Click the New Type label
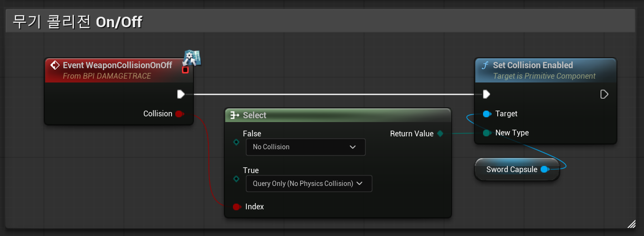The width and height of the screenshot is (644, 236). 512,133
